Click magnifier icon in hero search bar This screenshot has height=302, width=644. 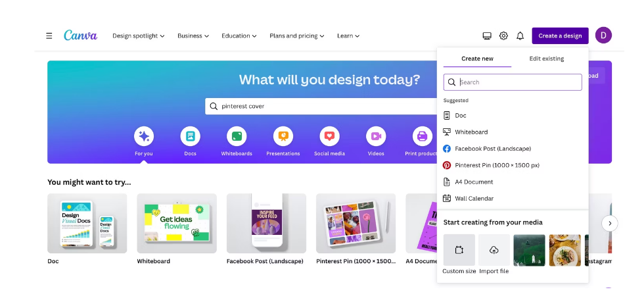(214, 106)
